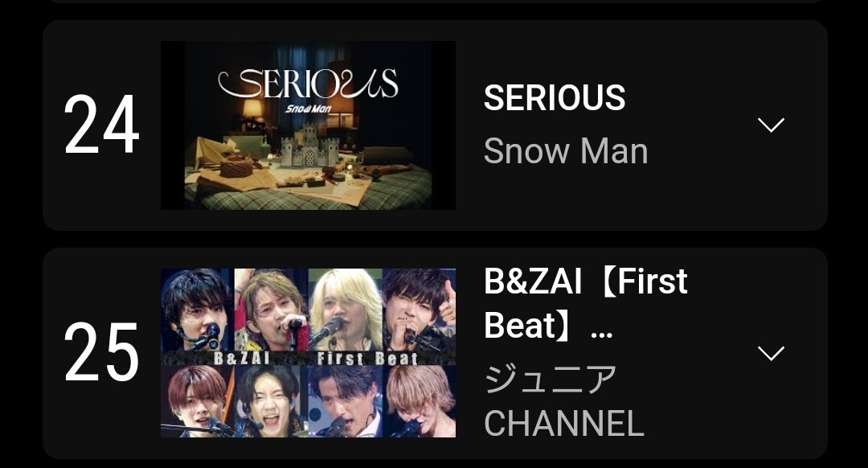Open the B&ZAI First Beat collage thumbnail

pyautogui.click(x=308, y=353)
